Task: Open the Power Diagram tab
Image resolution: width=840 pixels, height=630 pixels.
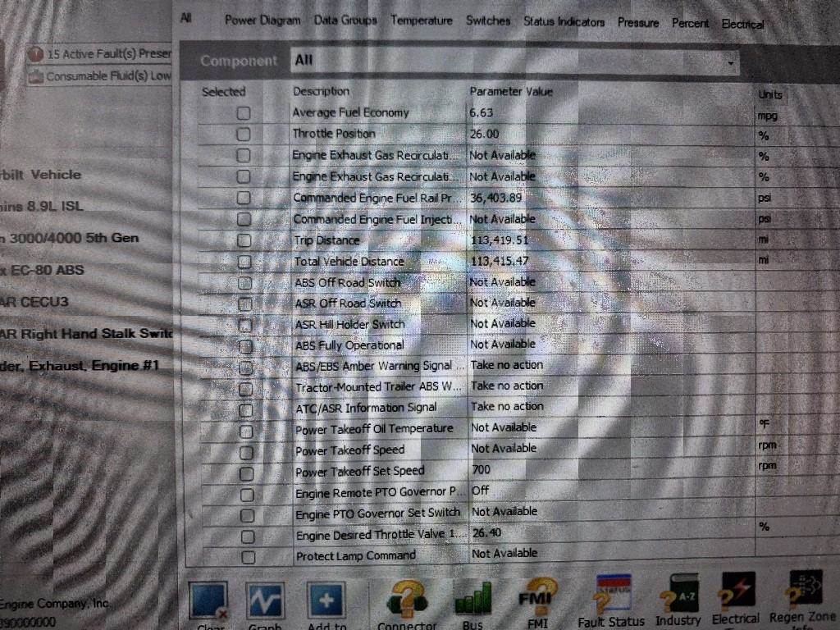Action: (x=262, y=20)
